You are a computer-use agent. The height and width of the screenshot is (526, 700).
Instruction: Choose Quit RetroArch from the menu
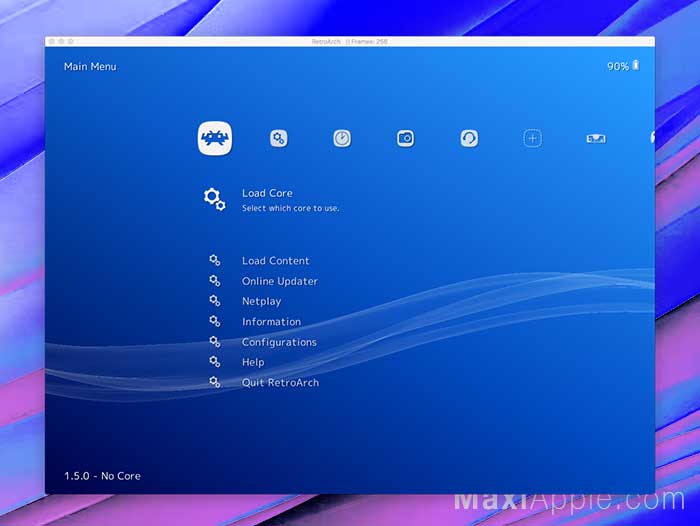(x=280, y=383)
